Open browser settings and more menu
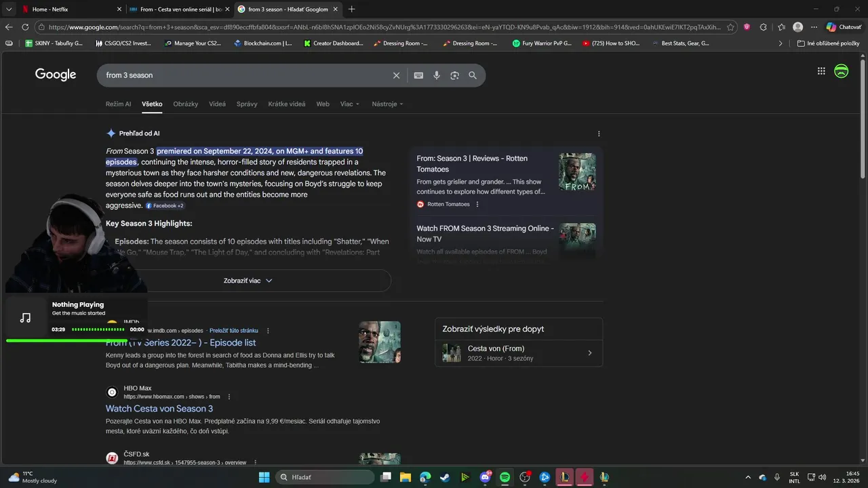Image resolution: width=868 pixels, height=488 pixels. coord(814,27)
